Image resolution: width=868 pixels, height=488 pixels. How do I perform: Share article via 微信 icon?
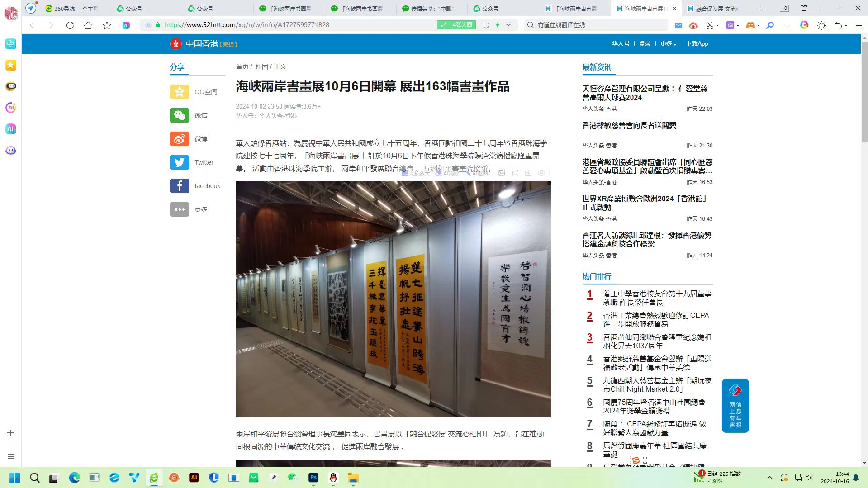[x=180, y=115]
